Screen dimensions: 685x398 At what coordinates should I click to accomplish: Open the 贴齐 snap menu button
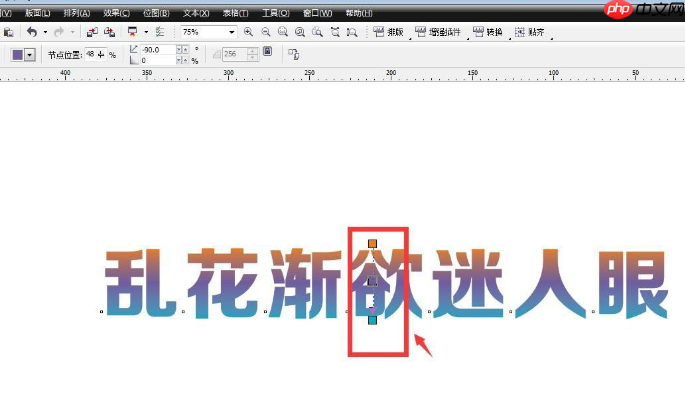pos(529,32)
